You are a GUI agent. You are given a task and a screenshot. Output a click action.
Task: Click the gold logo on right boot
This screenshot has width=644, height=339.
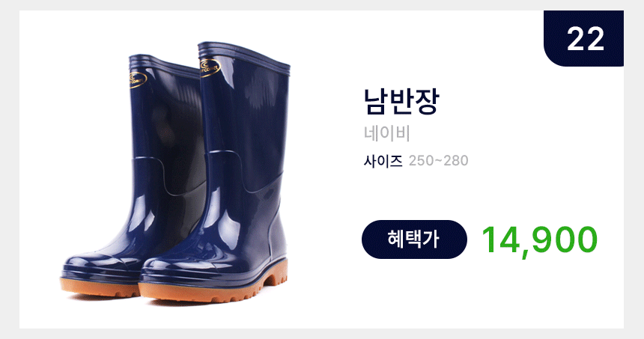210,67
